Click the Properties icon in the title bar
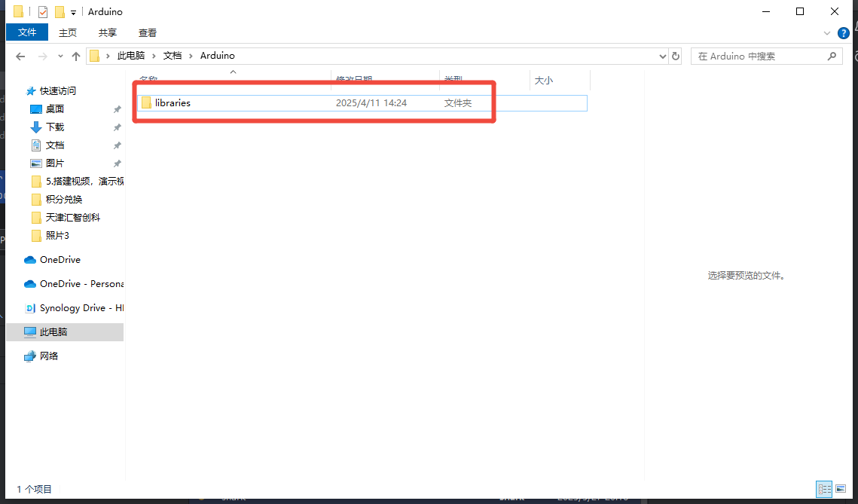The image size is (858, 504). tap(43, 12)
